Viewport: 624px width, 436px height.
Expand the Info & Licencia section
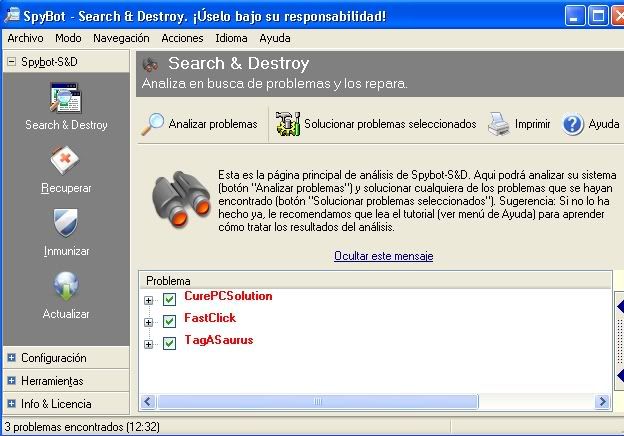12,403
